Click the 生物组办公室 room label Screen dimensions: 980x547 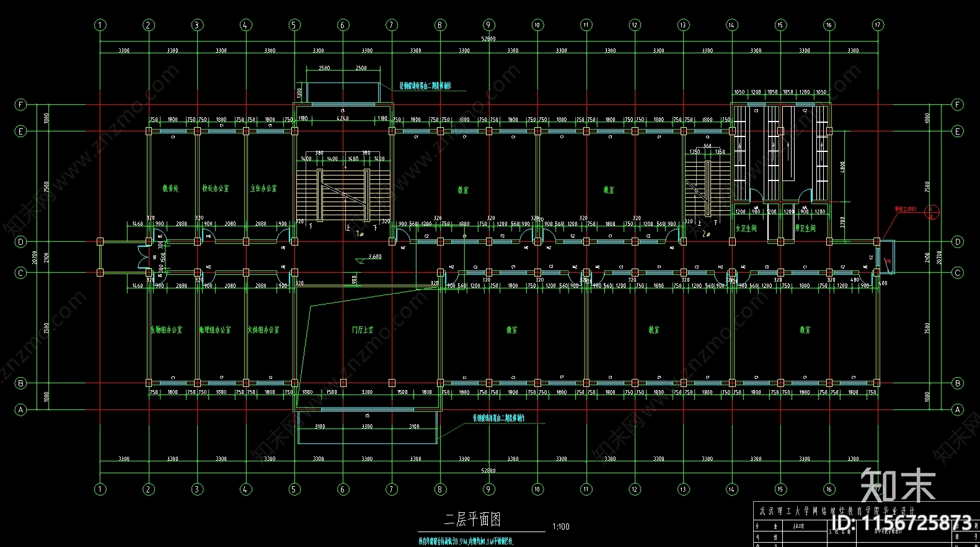pyautogui.click(x=166, y=330)
